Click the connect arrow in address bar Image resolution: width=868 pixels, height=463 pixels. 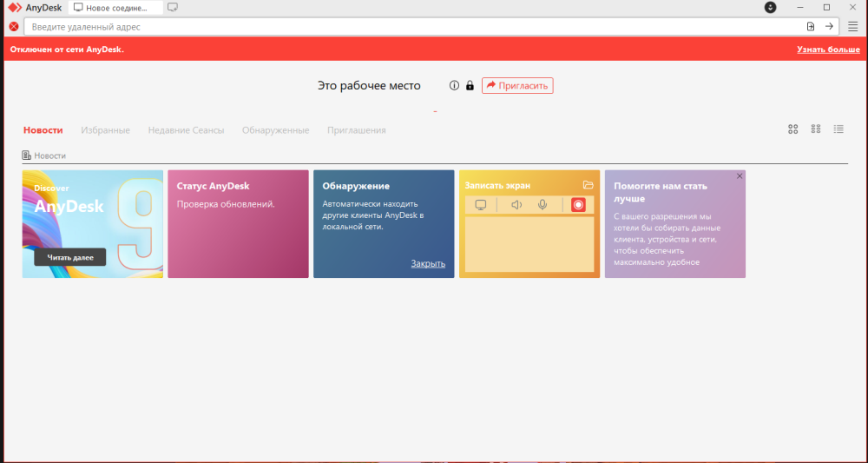point(829,27)
